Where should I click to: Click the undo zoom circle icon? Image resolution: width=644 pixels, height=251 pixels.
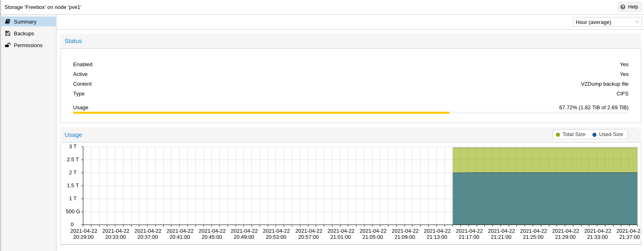tap(634, 135)
